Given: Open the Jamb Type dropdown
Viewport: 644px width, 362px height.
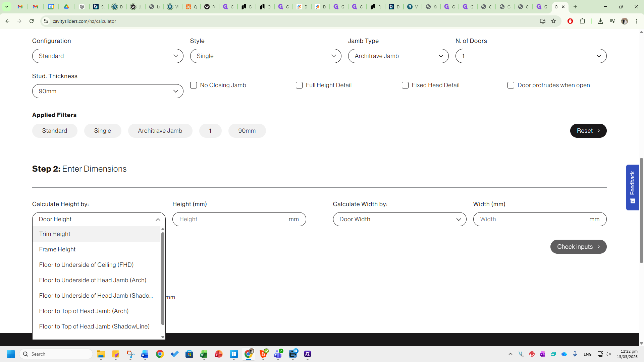Looking at the screenshot, I should coord(398,56).
